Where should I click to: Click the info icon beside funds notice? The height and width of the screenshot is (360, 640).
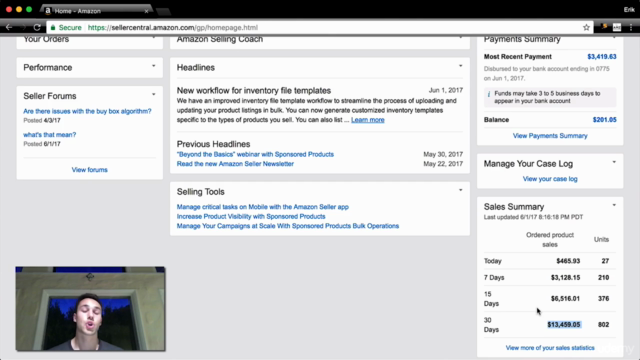(x=489, y=94)
